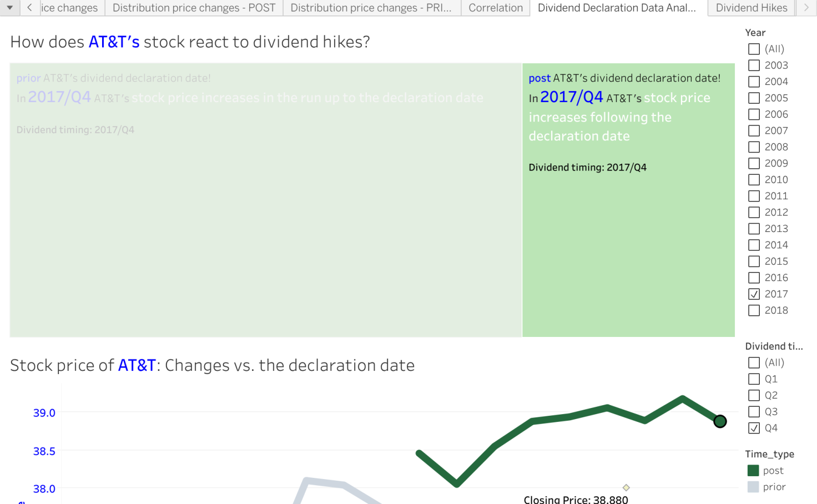Select the faded prior declaration panel
The image size is (817, 504).
[266, 200]
